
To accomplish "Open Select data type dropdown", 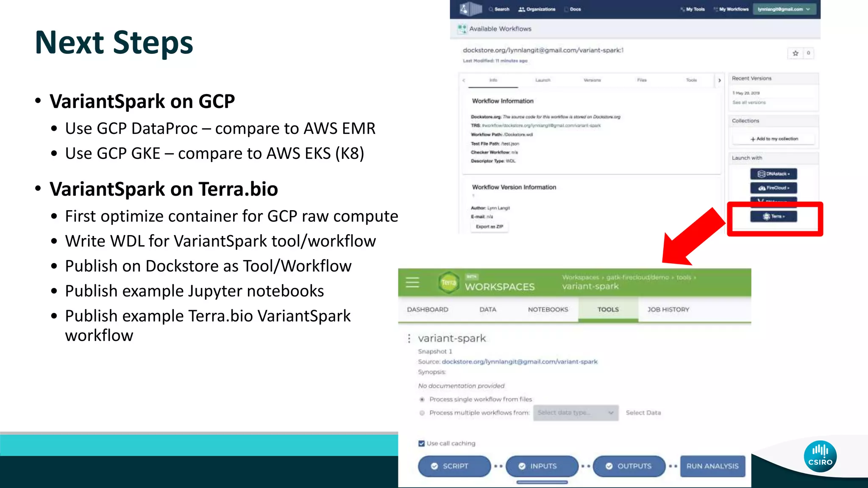I will click(576, 413).
